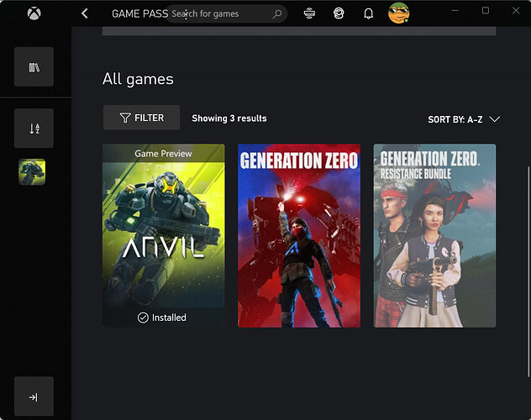This screenshot has width=531, height=420.
Task: Click the All games heading
Action: [x=138, y=79]
